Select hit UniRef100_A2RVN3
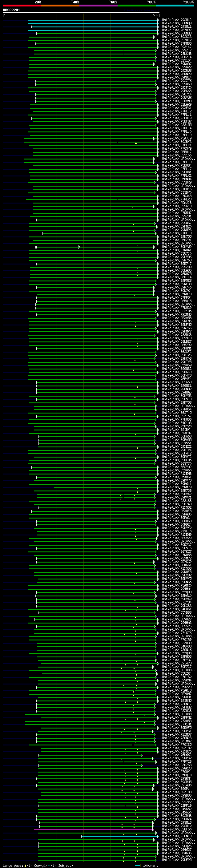The width and height of the screenshot is (197, 868). 176,101
